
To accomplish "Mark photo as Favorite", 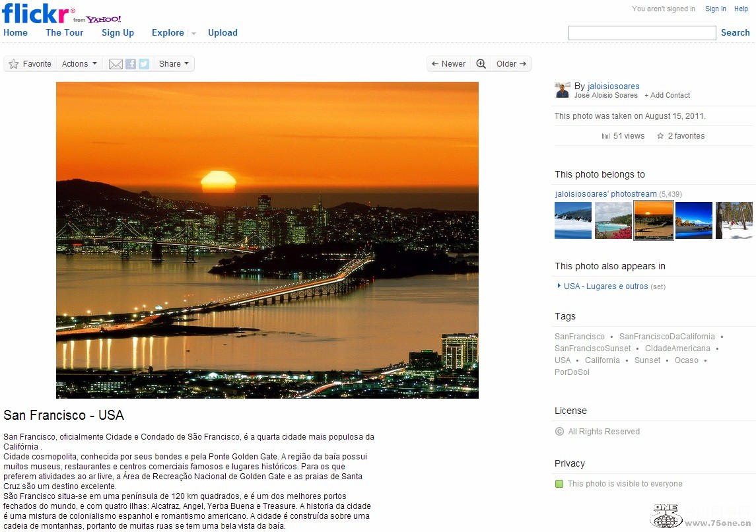I will 30,64.
